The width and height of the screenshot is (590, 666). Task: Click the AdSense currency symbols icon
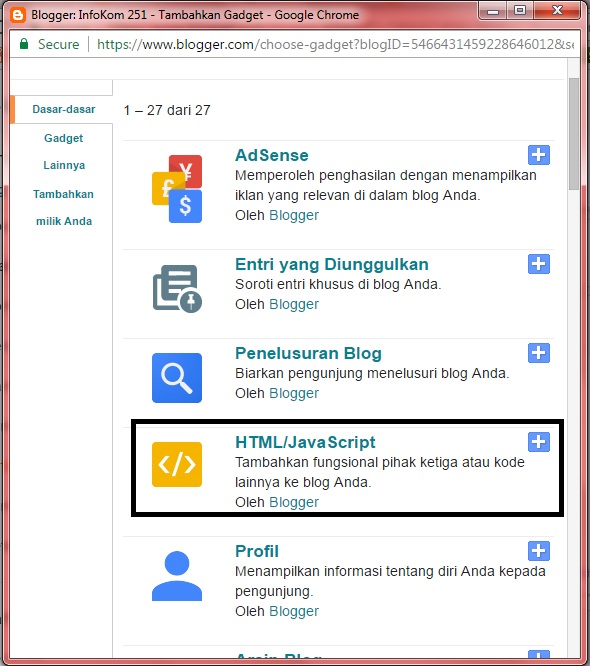(x=177, y=189)
